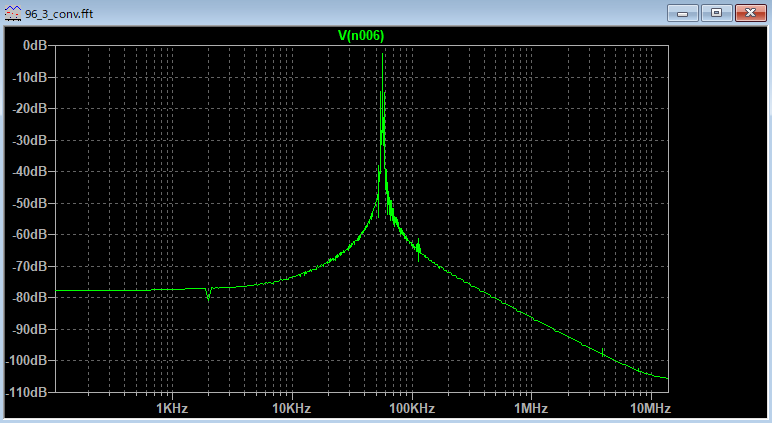Click the notch in trace near 2KHz
The height and width of the screenshot is (423, 772).
pos(208,294)
